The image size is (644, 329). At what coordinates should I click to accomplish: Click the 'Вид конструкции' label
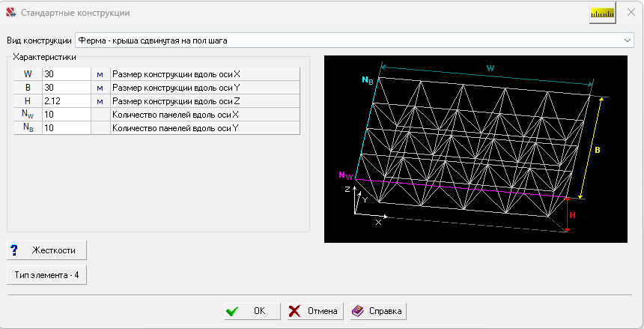[39, 40]
